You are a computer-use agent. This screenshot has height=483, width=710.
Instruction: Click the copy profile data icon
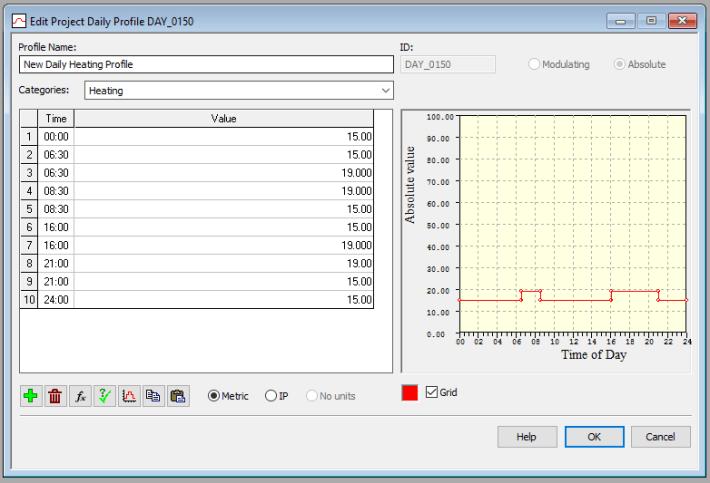(x=153, y=396)
